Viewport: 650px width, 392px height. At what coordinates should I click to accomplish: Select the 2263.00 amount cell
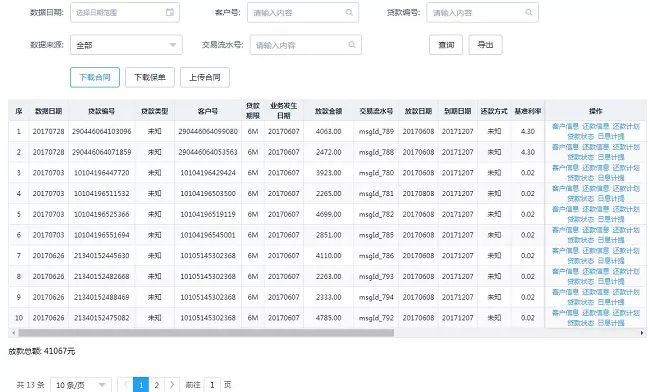pos(328,276)
